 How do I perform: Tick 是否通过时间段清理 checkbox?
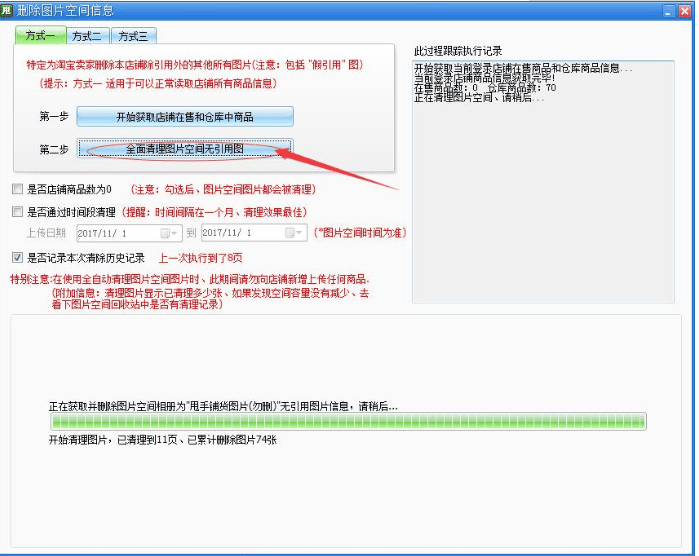(17, 212)
